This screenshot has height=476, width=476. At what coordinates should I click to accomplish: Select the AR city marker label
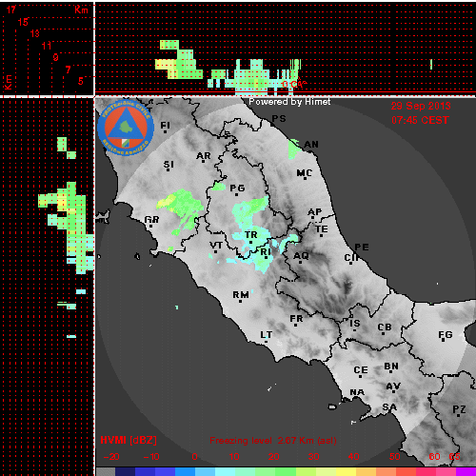204,156
